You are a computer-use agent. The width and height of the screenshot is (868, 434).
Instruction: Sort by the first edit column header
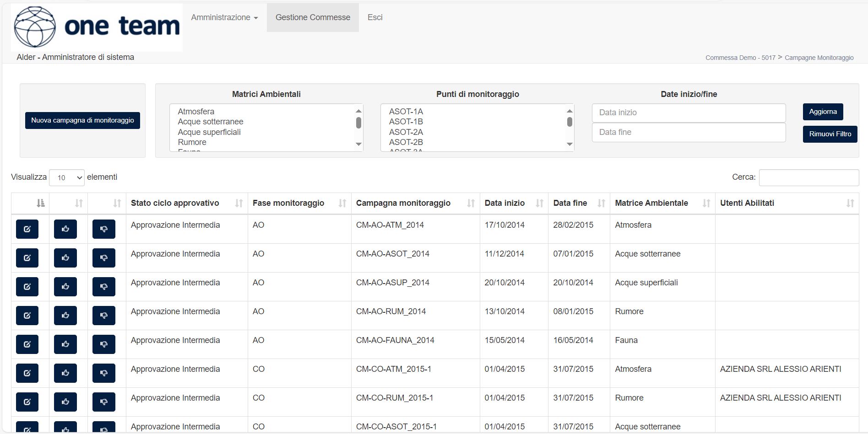(30, 203)
